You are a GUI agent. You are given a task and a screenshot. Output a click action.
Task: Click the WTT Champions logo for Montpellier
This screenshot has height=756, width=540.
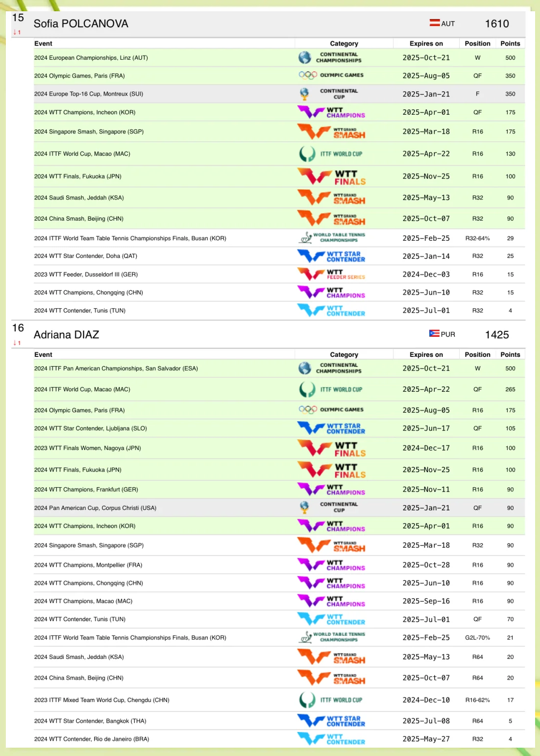click(x=331, y=565)
